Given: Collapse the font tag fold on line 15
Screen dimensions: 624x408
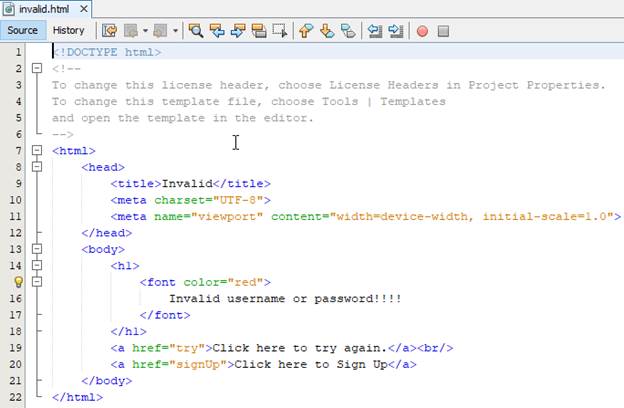Looking at the screenshot, I should [37, 282].
